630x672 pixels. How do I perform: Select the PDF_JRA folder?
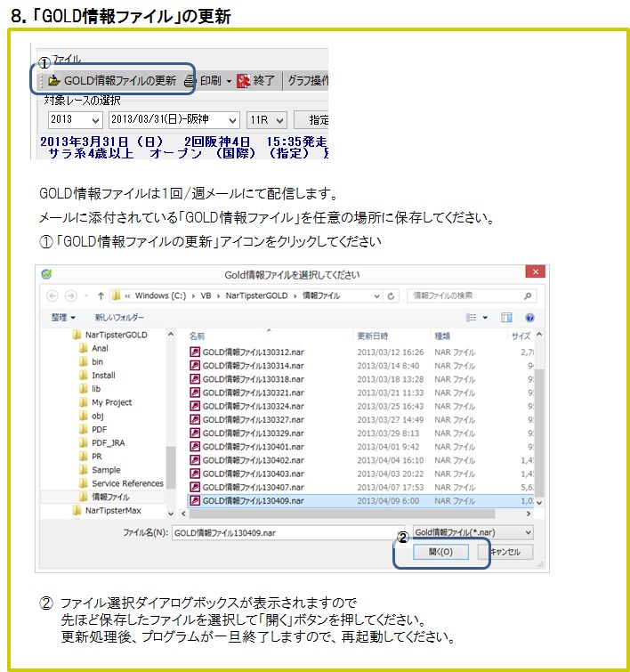pos(108,442)
